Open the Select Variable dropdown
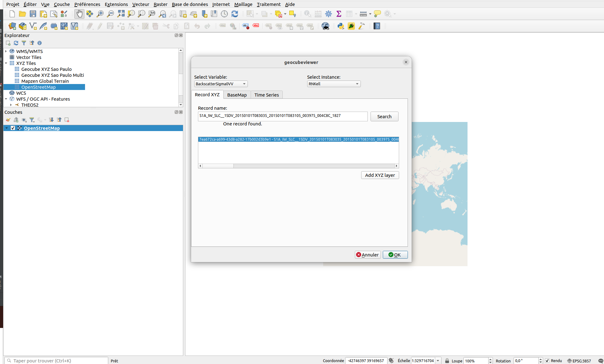604x364 pixels. [221, 84]
